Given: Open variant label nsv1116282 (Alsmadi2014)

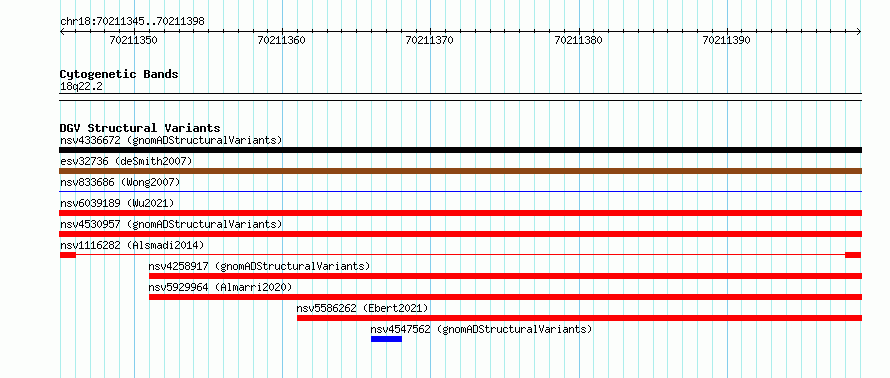Looking at the screenshot, I should 132,245.
